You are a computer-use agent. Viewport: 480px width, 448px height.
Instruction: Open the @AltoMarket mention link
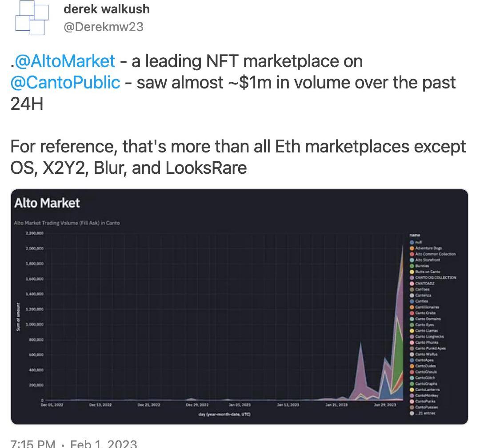pyautogui.click(x=65, y=61)
